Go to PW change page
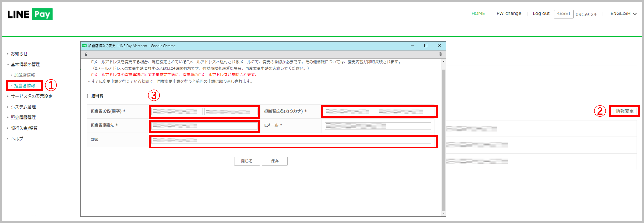This screenshot has height=223, width=644. click(x=509, y=13)
